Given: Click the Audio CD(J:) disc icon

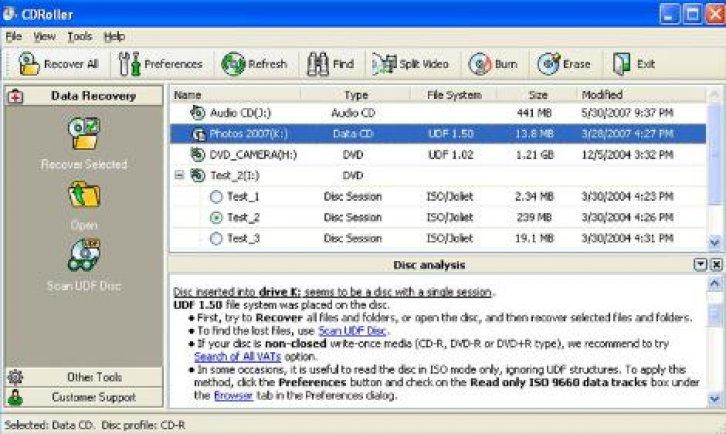Looking at the screenshot, I should click(198, 113).
